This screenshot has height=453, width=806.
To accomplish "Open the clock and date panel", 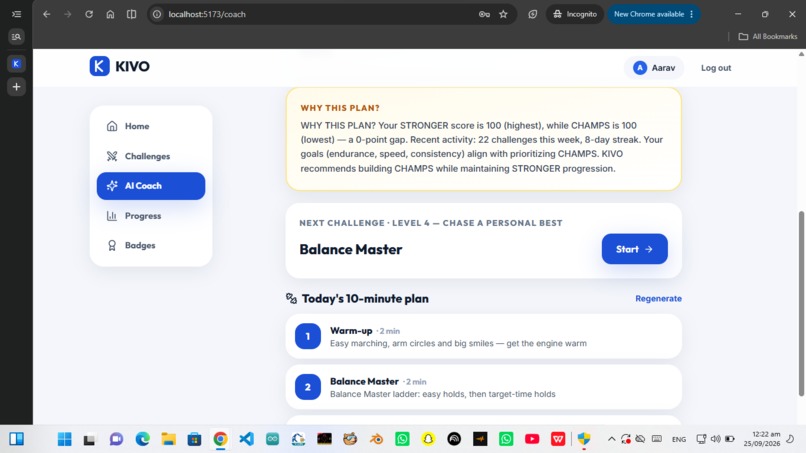I will click(761, 439).
